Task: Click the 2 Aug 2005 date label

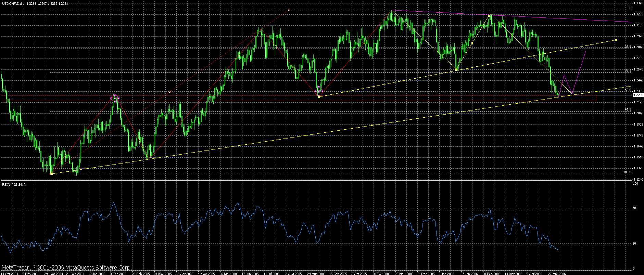Action: [x=294, y=273]
